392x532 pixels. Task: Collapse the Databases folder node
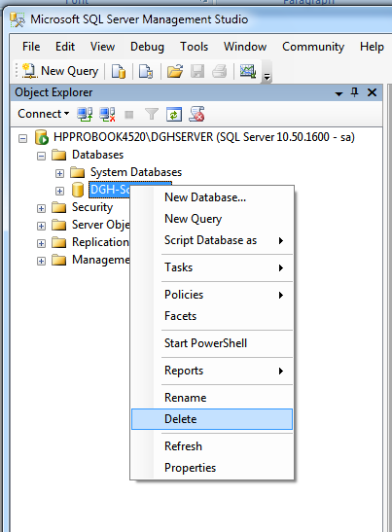[x=42, y=156]
